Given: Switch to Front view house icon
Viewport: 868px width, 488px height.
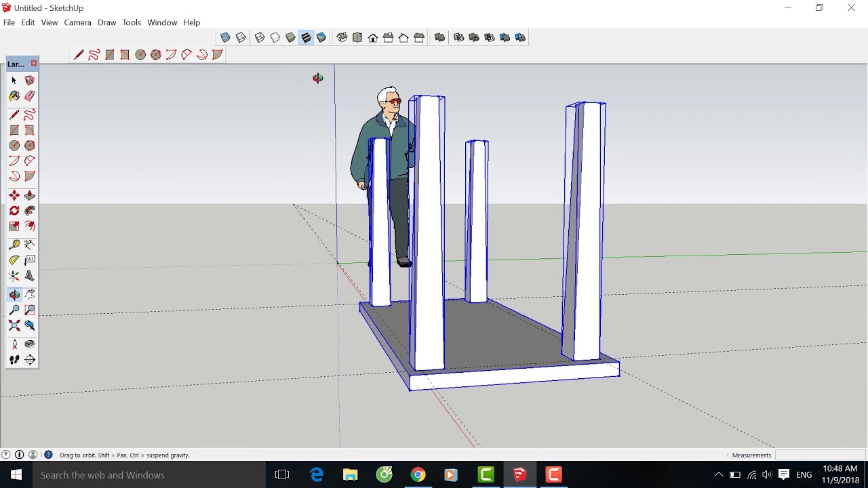Looking at the screenshot, I should [373, 38].
